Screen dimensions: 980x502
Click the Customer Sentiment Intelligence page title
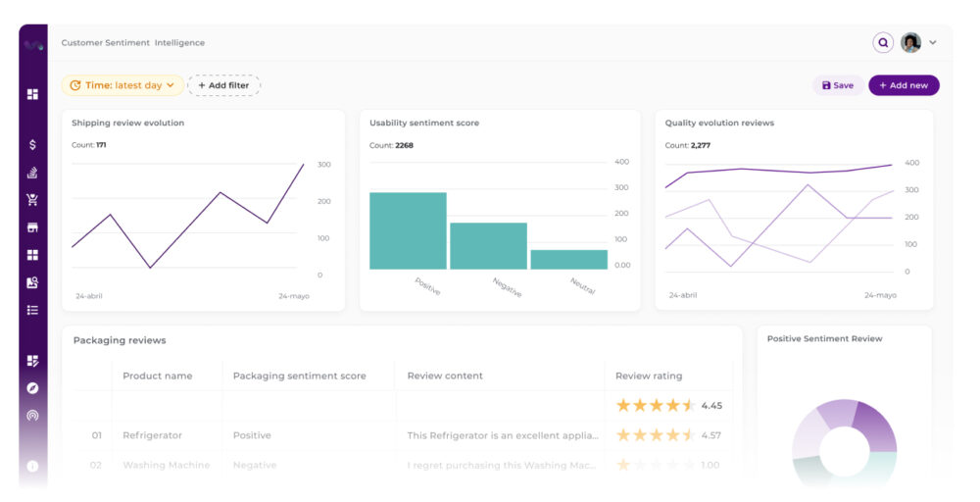pyautogui.click(x=133, y=43)
